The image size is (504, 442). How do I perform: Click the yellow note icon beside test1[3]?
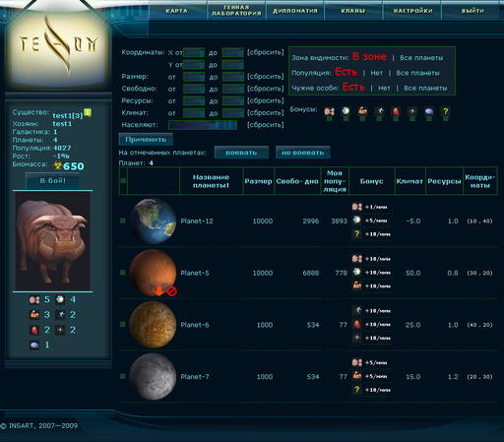click(88, 113)
